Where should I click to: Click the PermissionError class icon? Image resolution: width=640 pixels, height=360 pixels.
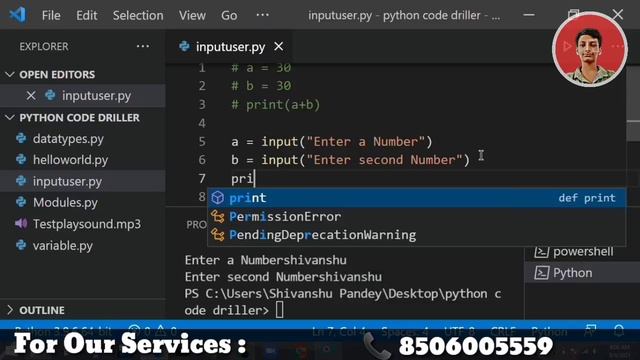pyautogui.click(x=218, y=217)
